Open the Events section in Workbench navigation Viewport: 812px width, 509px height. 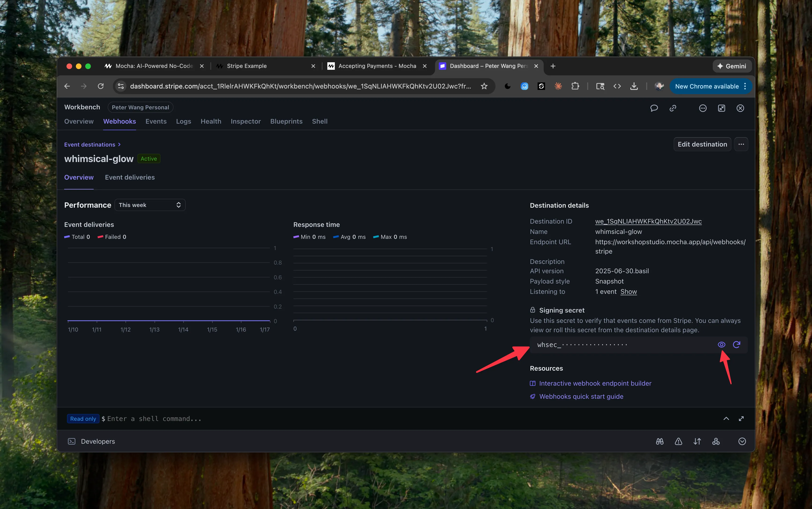pos(156,121)
